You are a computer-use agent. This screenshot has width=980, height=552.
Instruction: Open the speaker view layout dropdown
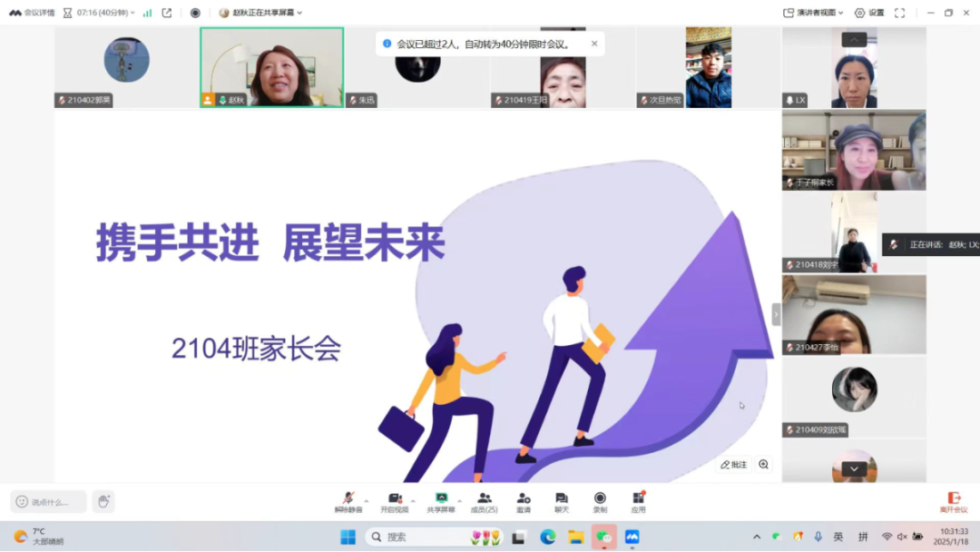pyautogui.click(x=812, y=13)
